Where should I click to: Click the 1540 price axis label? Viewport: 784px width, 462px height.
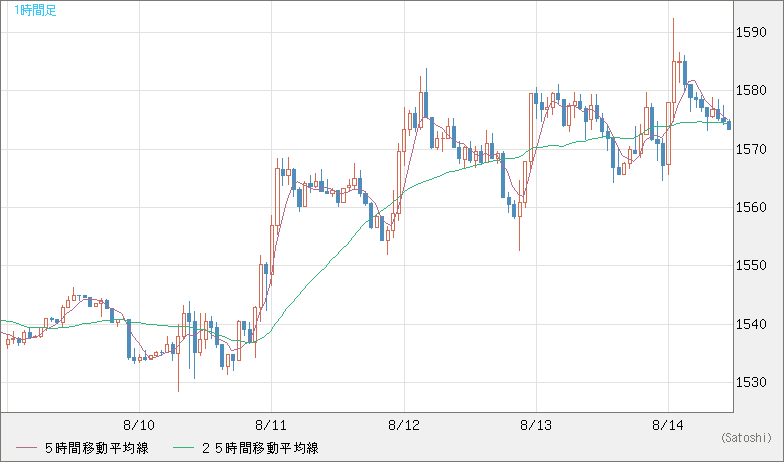point(751,324)
